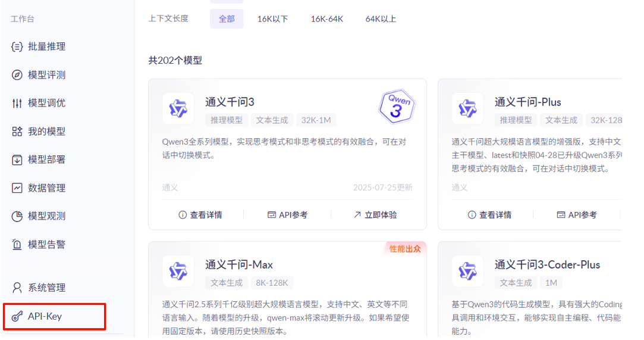644x340 pixels.
Task: Click the 8K-128K tag on 通义千问-Max
Action: click(272, 283)
